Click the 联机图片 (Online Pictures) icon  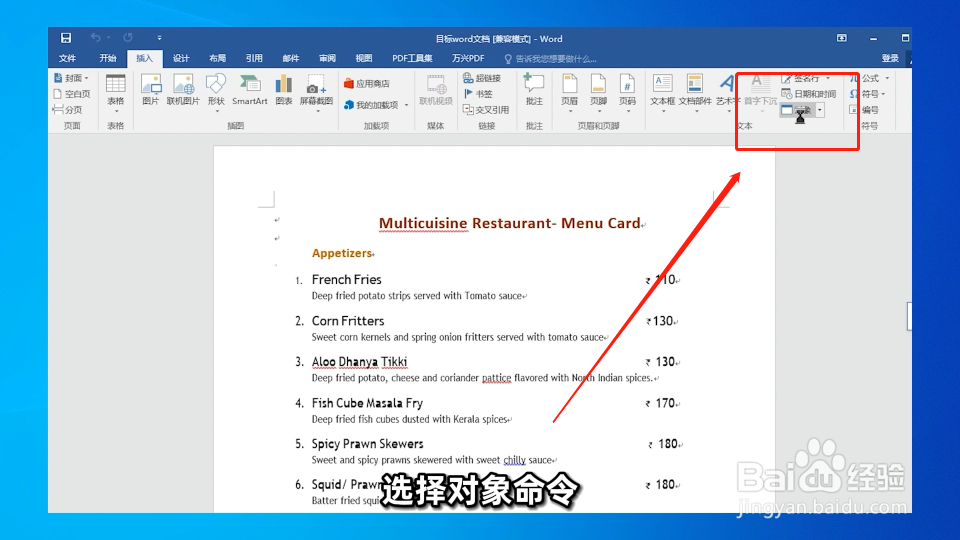point(183,89)
